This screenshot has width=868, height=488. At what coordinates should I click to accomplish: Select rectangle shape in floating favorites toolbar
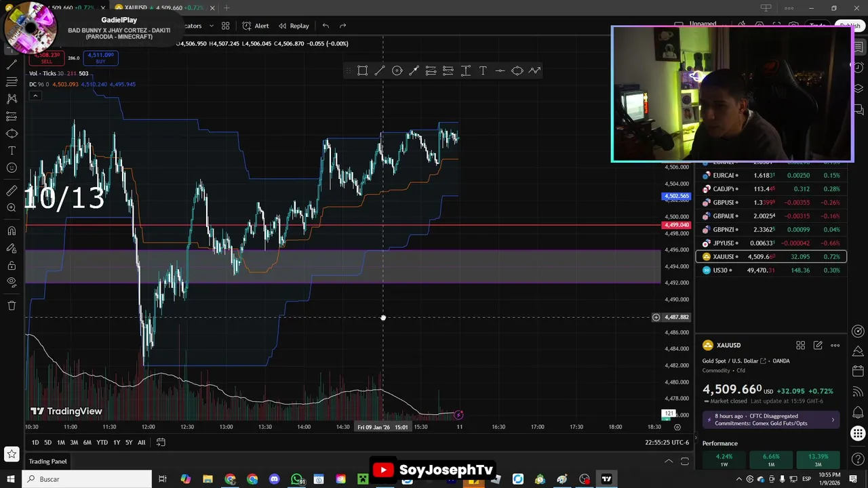363,70
